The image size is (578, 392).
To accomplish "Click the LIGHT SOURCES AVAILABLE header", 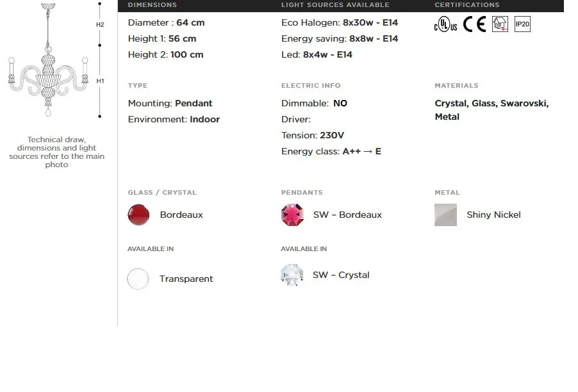I will 335,4.
